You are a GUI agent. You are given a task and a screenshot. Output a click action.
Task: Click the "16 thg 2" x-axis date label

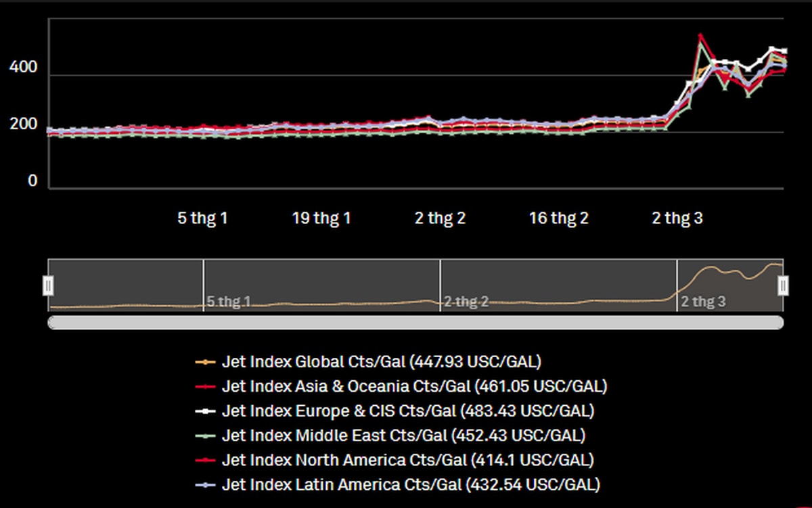coord(558,218)
